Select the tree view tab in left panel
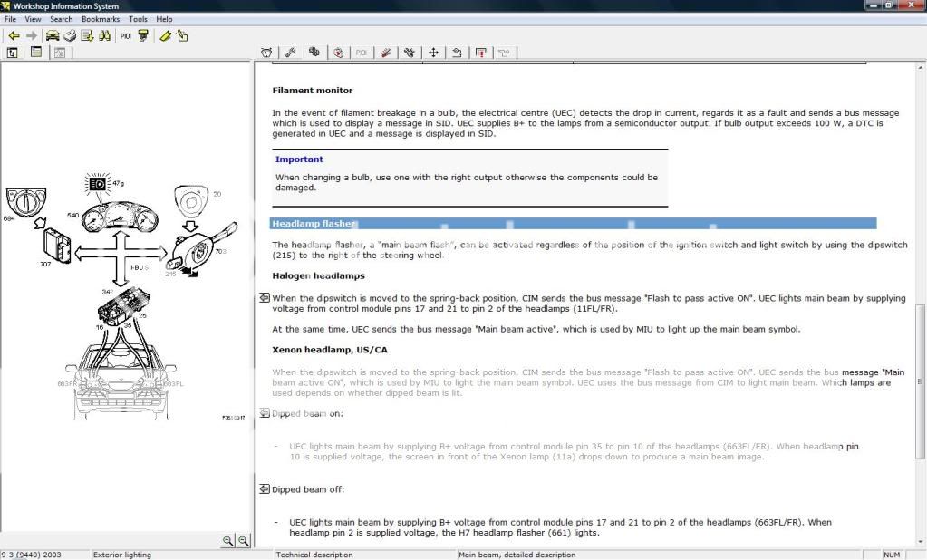Screen dimensions: 927x560 pyautogui.click(x=13, y=53)
